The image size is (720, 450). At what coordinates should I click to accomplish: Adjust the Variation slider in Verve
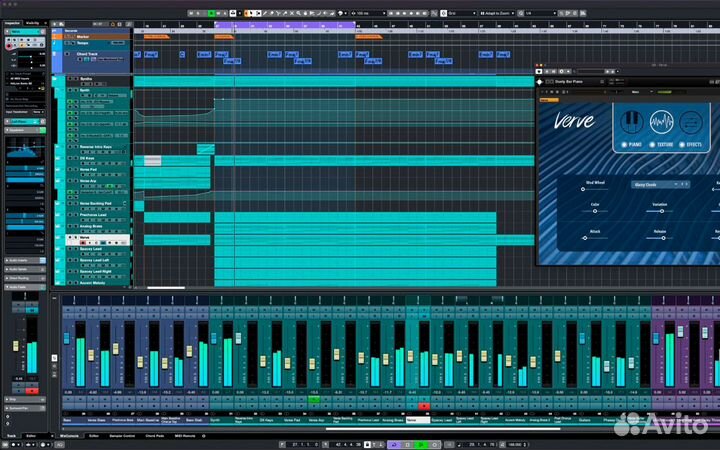coord(662,211)
